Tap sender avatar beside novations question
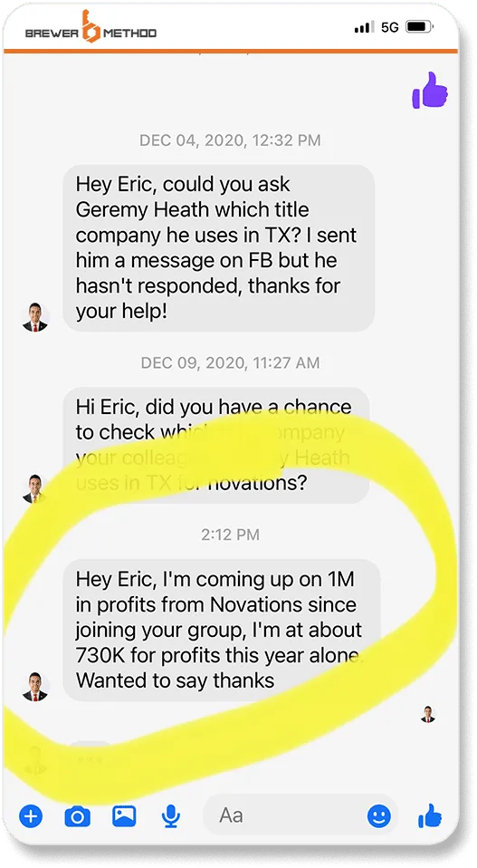This screenshot has height=868, width=477. click(34, 488)
